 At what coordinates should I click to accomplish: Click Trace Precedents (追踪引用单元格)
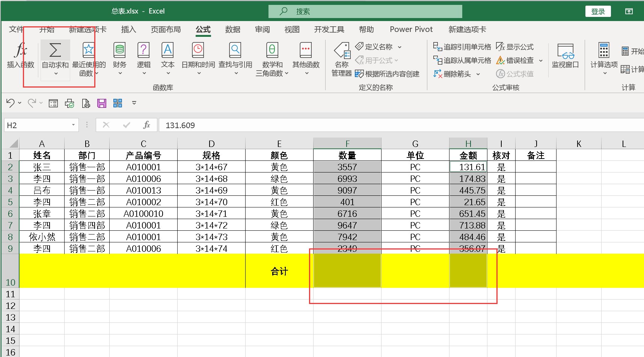[x=462, y=47]
